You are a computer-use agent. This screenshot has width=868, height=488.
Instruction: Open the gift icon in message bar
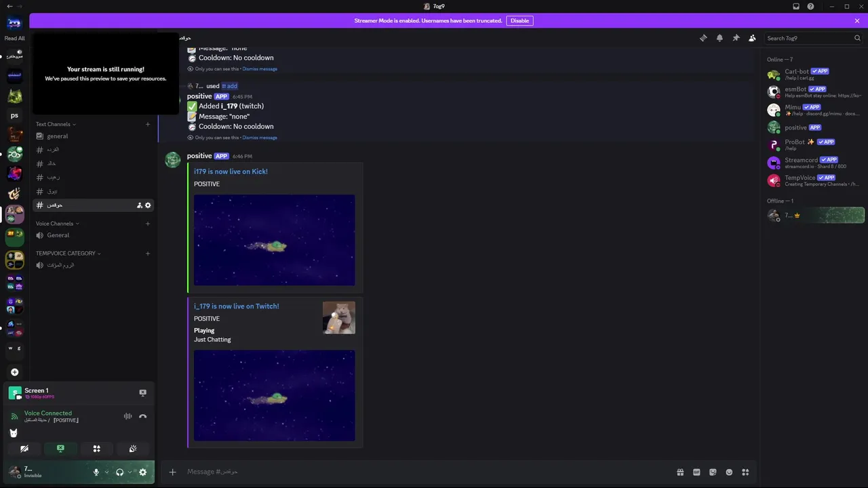pyautogui.click(x=680, y=472)
